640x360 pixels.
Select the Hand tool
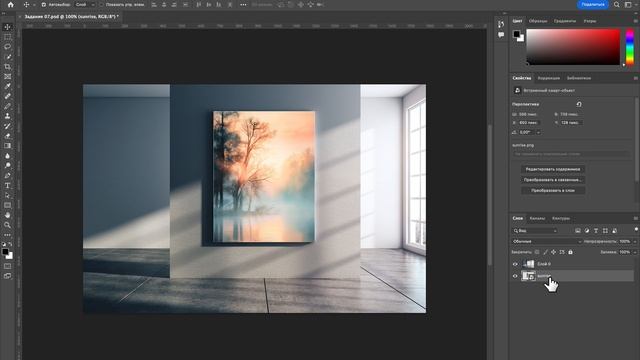pyautogui.click(x=7, y=215)
